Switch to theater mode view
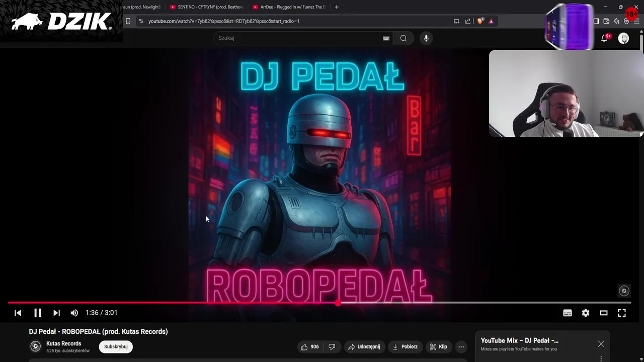644x362 pixels. [604, 313]
